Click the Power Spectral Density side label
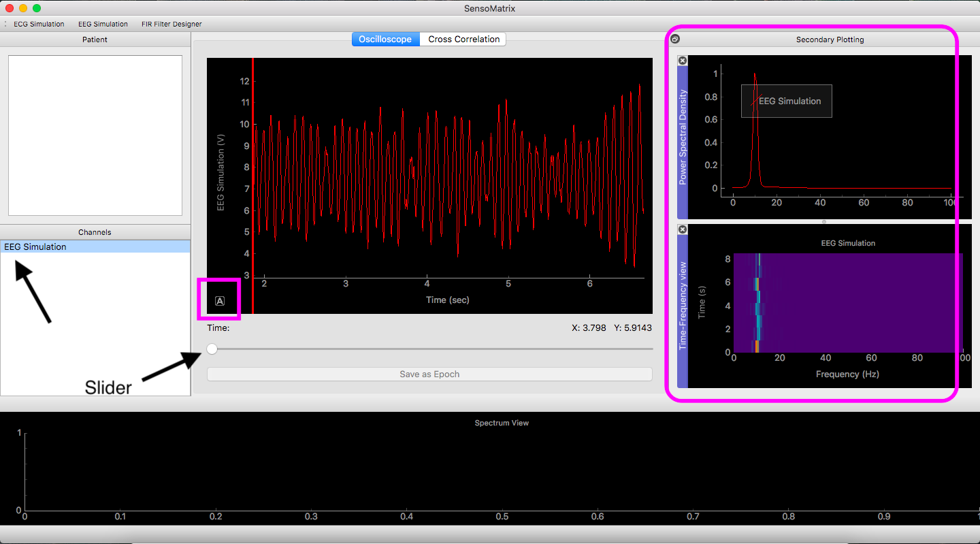Image resolution: width=980 pixels, height=544 pixels. [683, 137]
